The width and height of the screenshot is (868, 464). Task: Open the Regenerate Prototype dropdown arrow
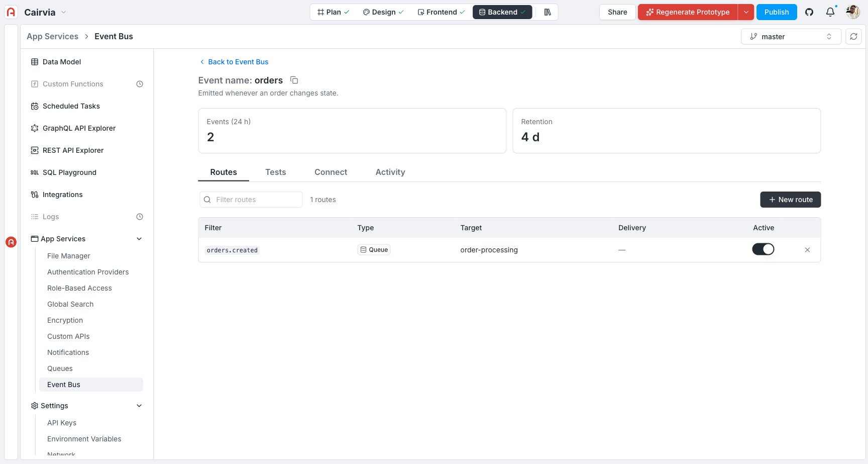tap(746, 12)
